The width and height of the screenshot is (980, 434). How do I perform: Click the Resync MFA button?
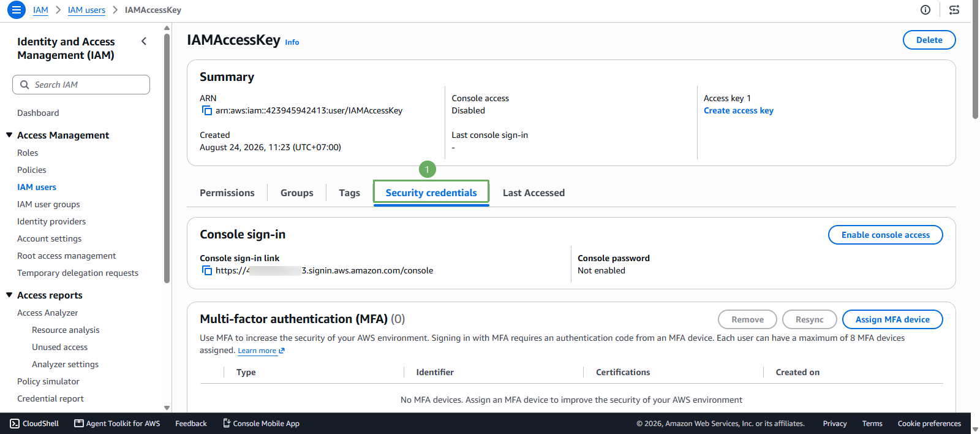810,319
